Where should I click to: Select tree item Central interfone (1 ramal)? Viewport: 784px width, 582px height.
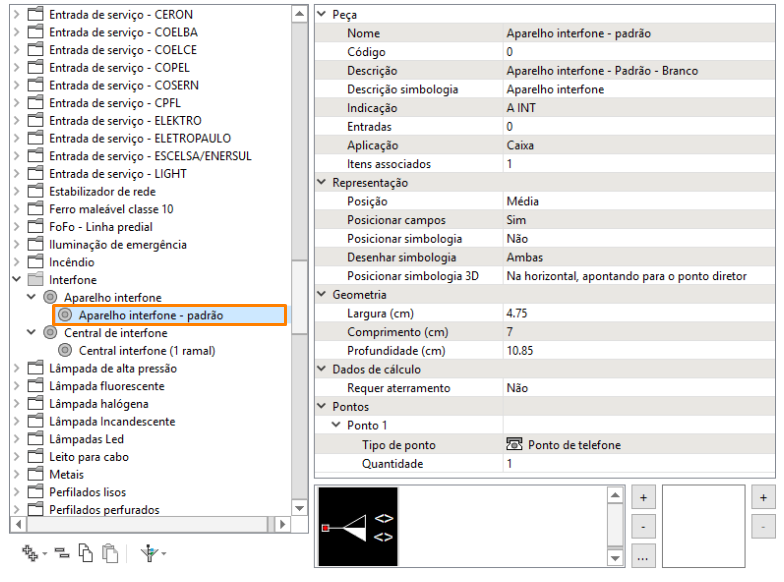click(147, 350)
